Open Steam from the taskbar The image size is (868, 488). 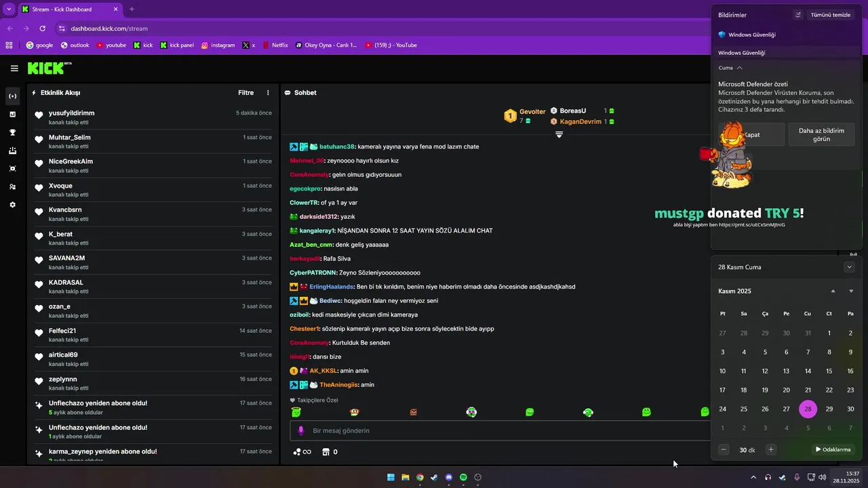434,477
